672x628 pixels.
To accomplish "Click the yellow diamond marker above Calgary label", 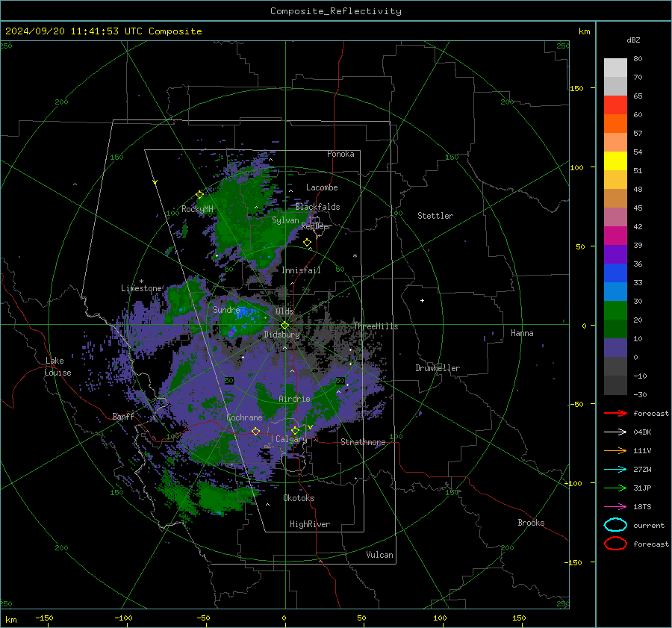I will (x=295, y=430).
